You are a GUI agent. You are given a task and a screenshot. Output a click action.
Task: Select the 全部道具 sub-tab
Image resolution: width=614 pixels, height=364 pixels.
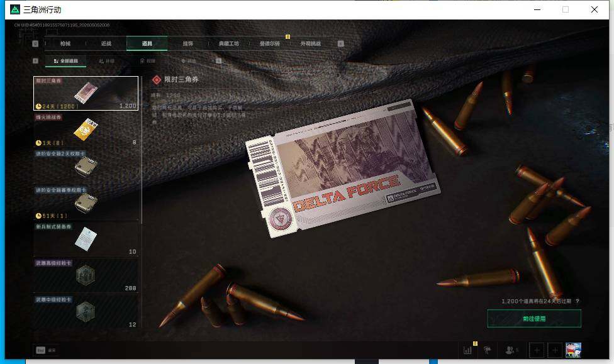tap(66, 61)
